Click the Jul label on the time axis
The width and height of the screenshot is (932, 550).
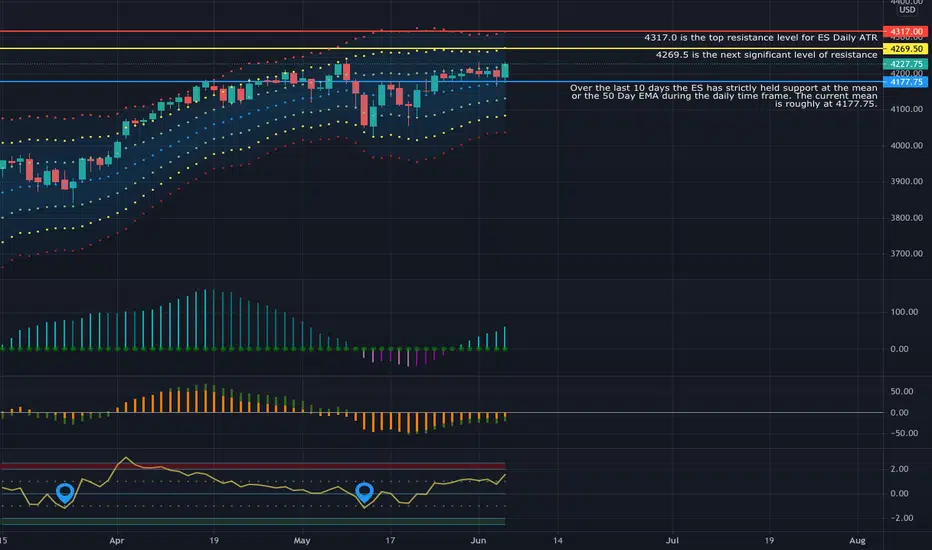[672, 540]
